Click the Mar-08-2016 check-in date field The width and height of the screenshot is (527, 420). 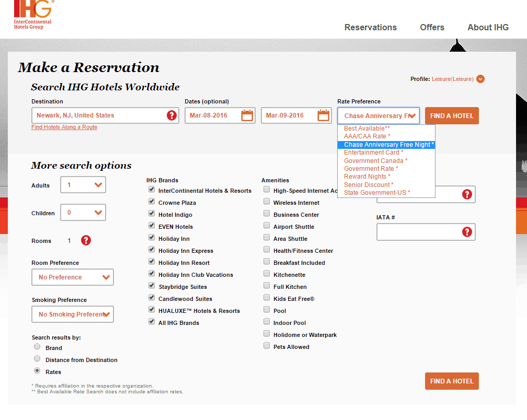(220, 115)
